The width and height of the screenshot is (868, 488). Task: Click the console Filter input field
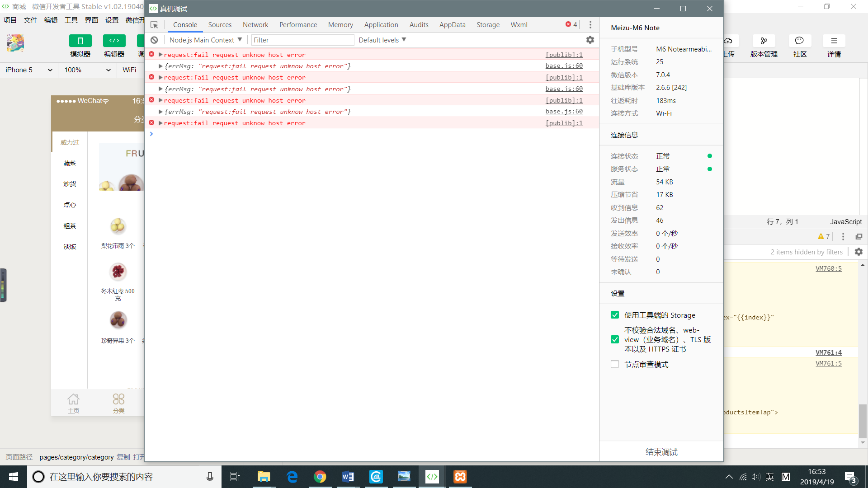point(302,40)
